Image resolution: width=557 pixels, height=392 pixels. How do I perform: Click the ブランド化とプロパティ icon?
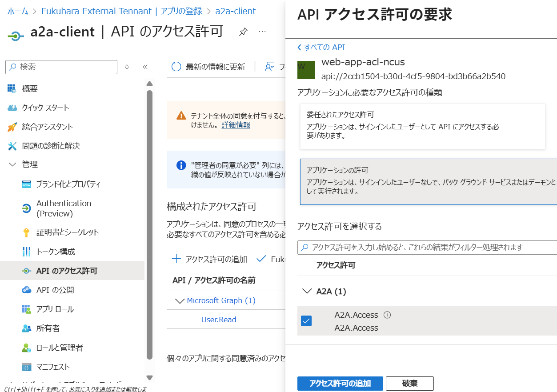click(26, 184)
